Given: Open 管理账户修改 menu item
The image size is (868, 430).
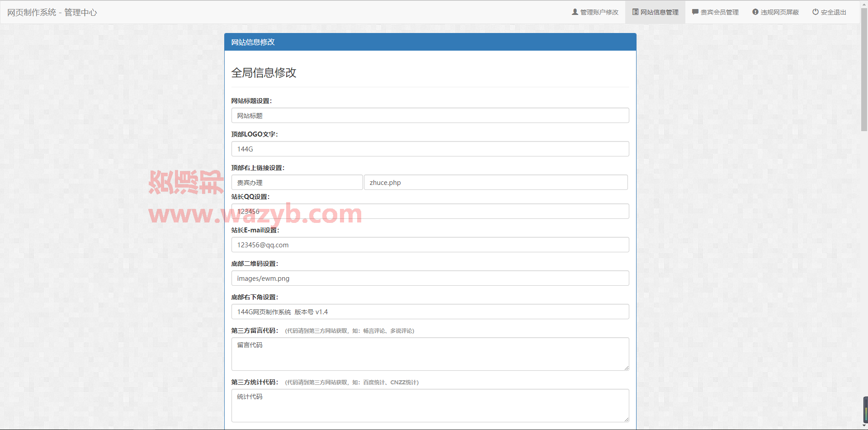Looking at the screenshot, I should [595, 12].
